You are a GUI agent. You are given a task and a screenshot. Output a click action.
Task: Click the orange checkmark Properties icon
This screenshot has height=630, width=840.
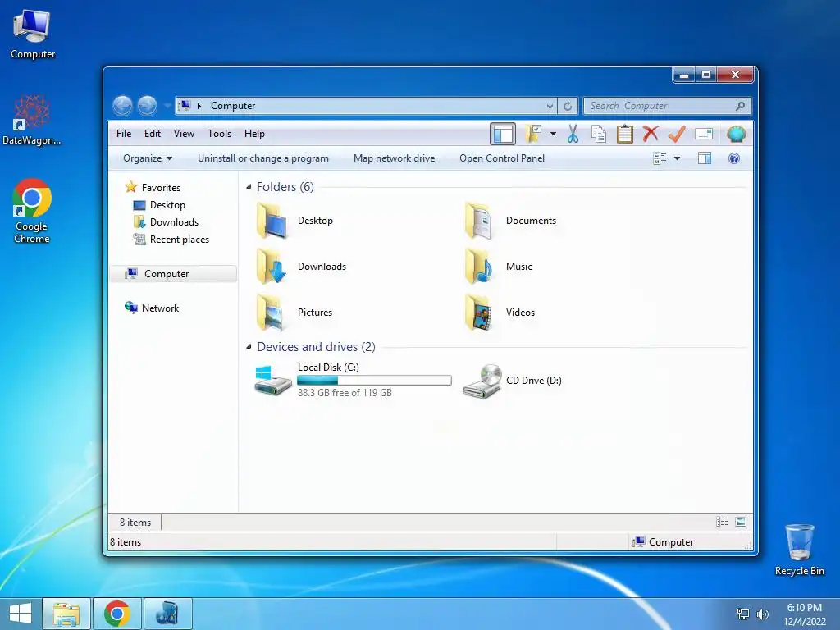[x=677, y=134]
